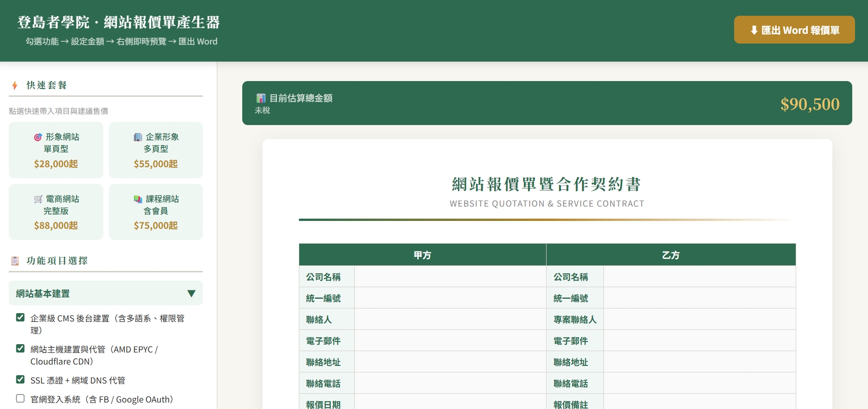Click the 登島者學院．網站報價單產生器 page title
Viewport: 868px width, 409px height.
click(x=119, y=22)
